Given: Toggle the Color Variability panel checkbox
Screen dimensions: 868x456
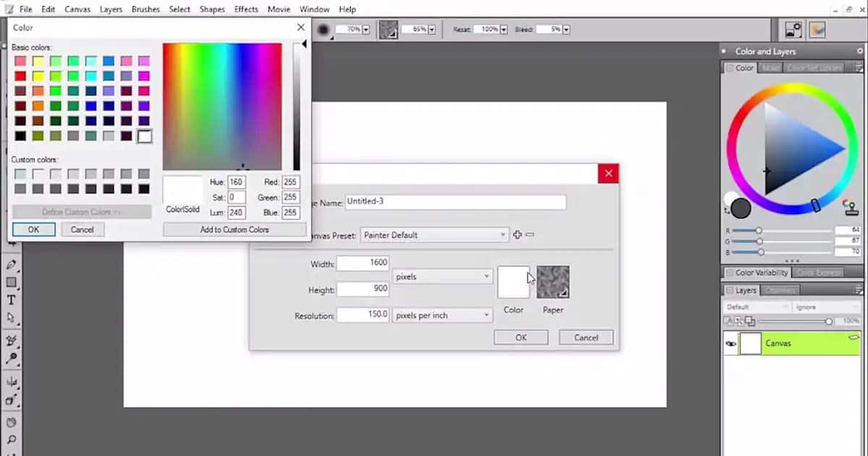Looking at the screenshot, I should click(730, 271).
